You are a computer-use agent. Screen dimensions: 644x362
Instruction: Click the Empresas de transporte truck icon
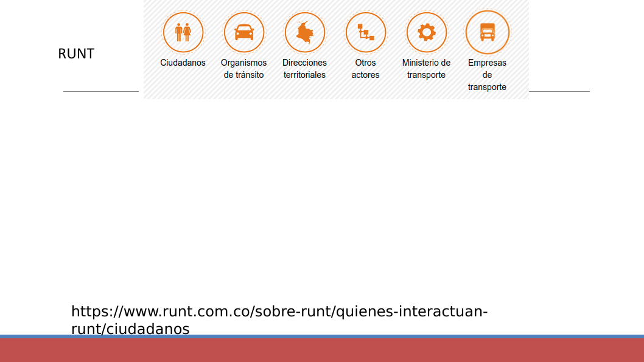coord(487,32)
